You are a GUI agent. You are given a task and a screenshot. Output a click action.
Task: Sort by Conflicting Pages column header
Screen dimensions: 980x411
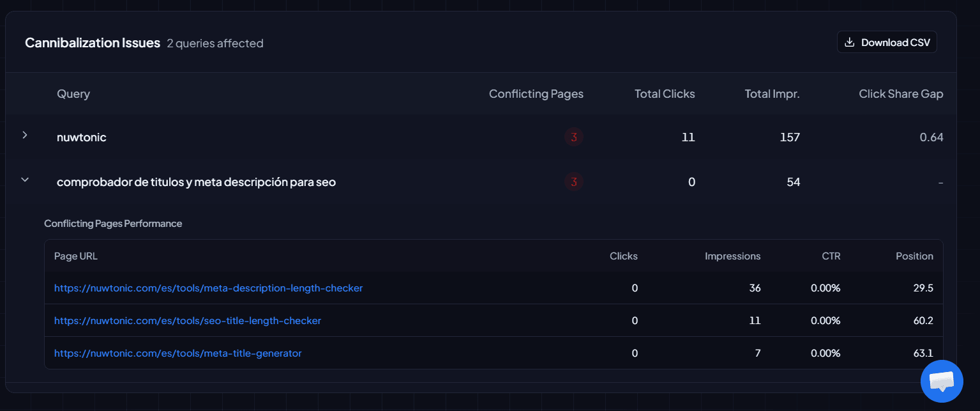536,94
